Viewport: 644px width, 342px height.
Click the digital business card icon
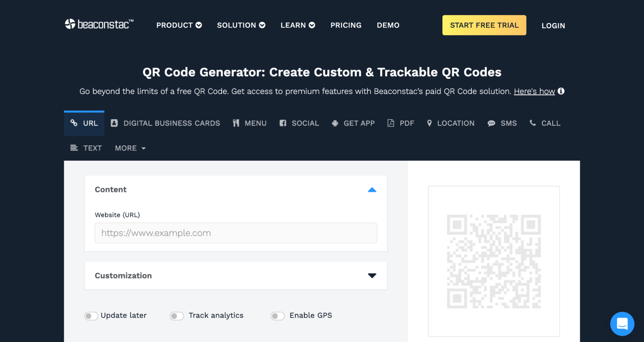[x=114, y=123]
